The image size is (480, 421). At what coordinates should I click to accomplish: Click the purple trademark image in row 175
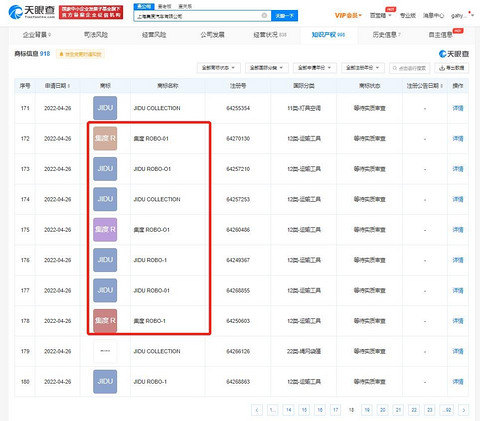pos(105,230)
